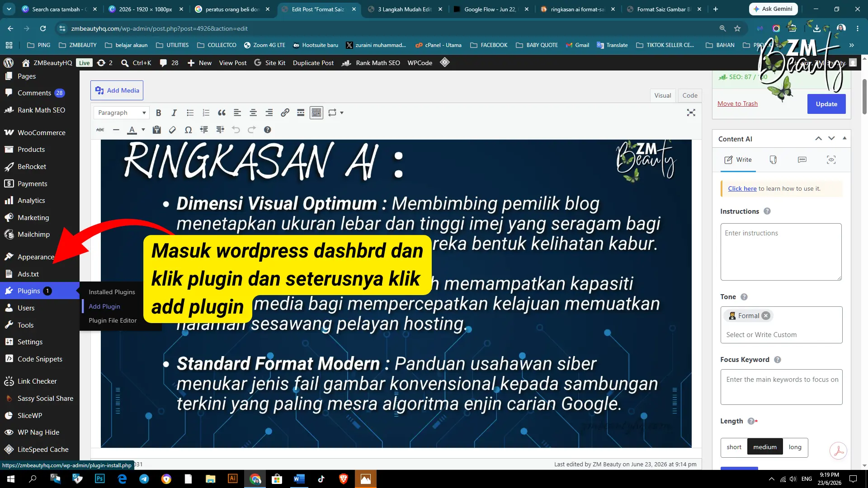
Task: Click the Move to Trash link
Action: pyautogui.click(x=737, y=103)
